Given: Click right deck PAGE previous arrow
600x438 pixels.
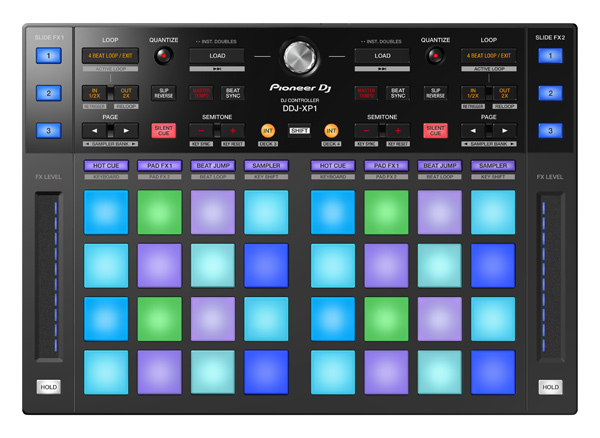Looking at the screenshot, I should click(473, 130).
